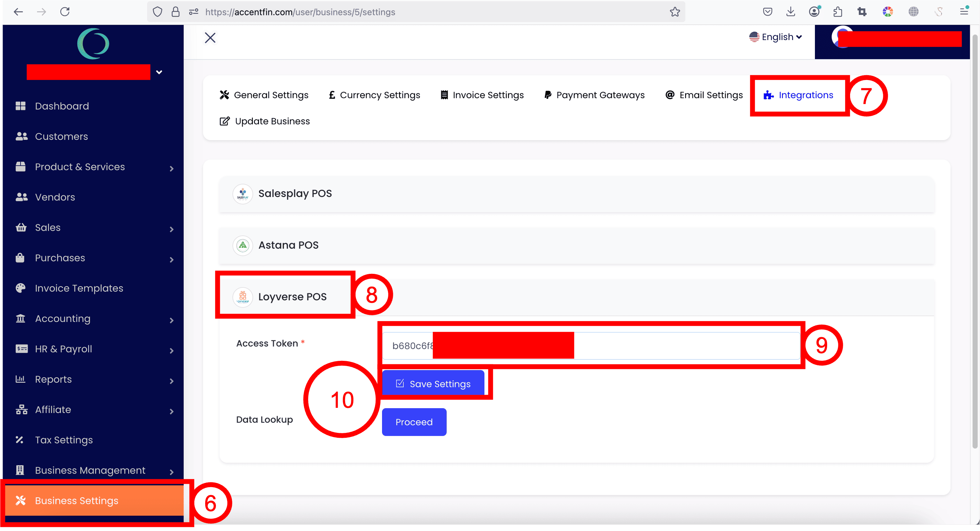Bookmark page with the star icon
The height and width of the screenshot is (531, 980).
[x=675, y=12]
